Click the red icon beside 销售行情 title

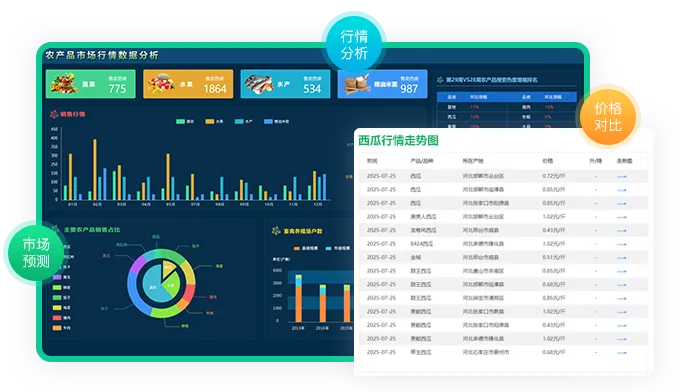tap(54, 114)
